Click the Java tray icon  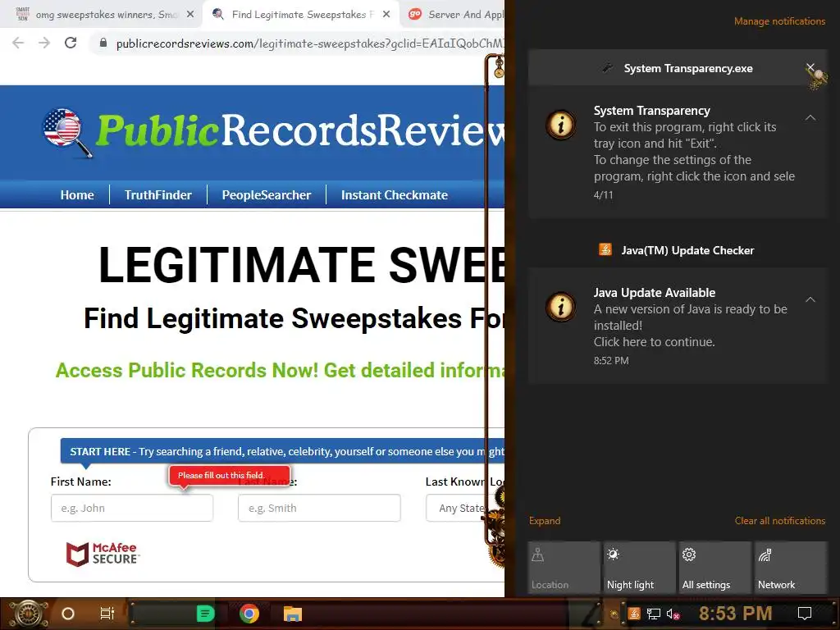[x=634, y=614]
